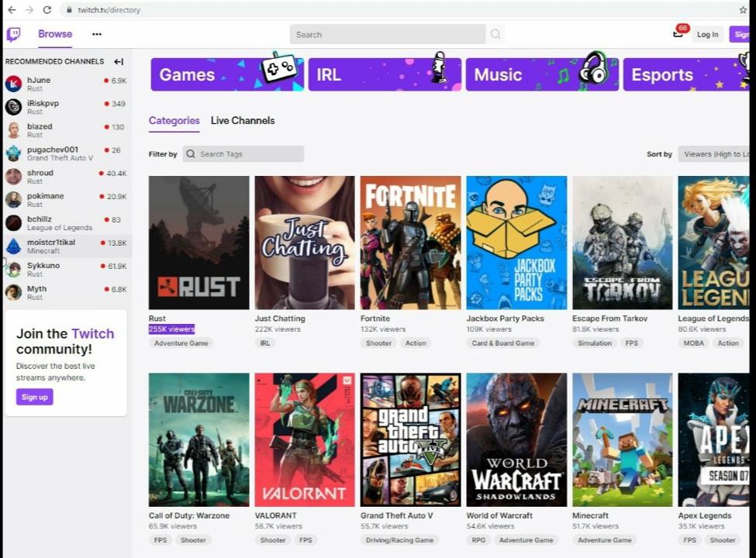The height and width of the screenshot is (558, 756).
Task: Click the Minecraft title link
Action: [590, 515]
